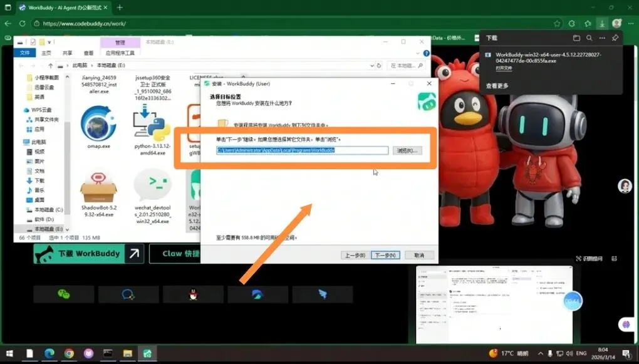
Task: Select 音乐 in the navigation pane
Action: click(x=36, y=190)
